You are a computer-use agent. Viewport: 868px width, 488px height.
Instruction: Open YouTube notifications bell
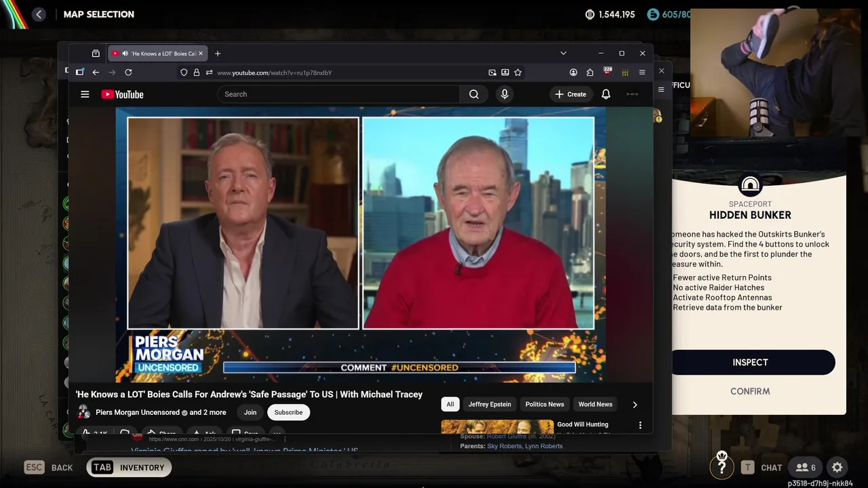pyautogui.click(x=606, y=94)
